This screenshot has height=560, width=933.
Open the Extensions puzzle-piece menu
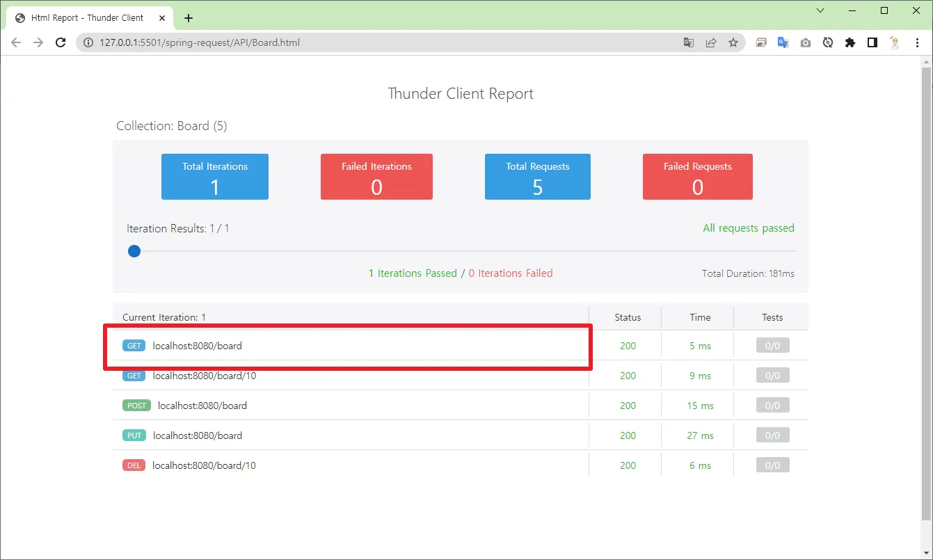point(850,42)
